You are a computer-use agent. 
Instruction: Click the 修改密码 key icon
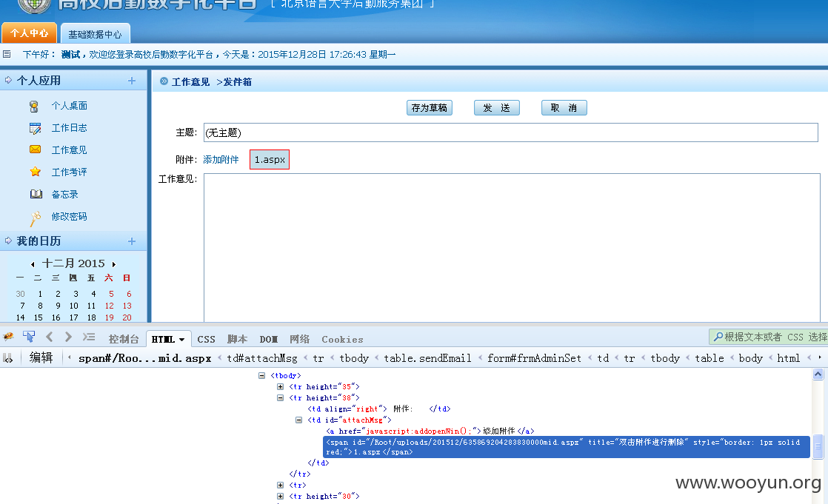pos(36,218)
